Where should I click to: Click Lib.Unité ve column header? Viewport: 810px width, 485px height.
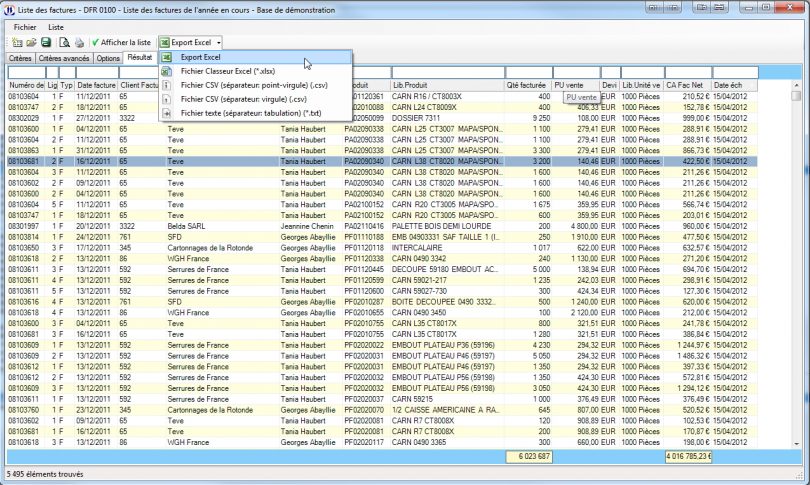pyautogui.click(x=642, y=85)
